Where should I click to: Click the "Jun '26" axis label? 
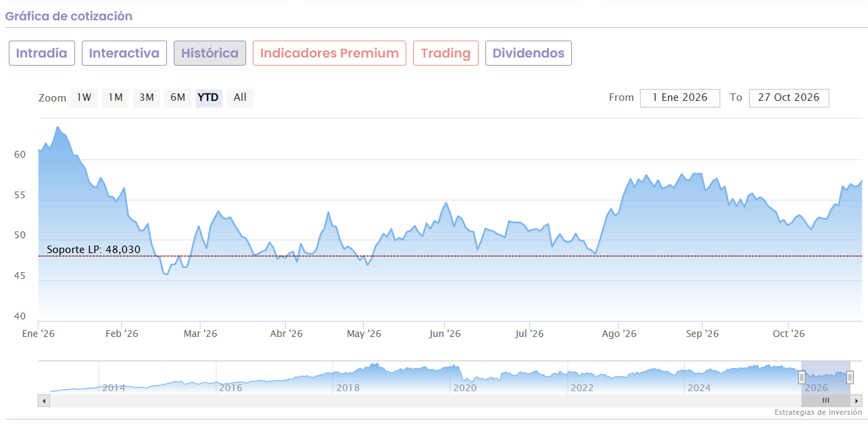coord(445,334)
